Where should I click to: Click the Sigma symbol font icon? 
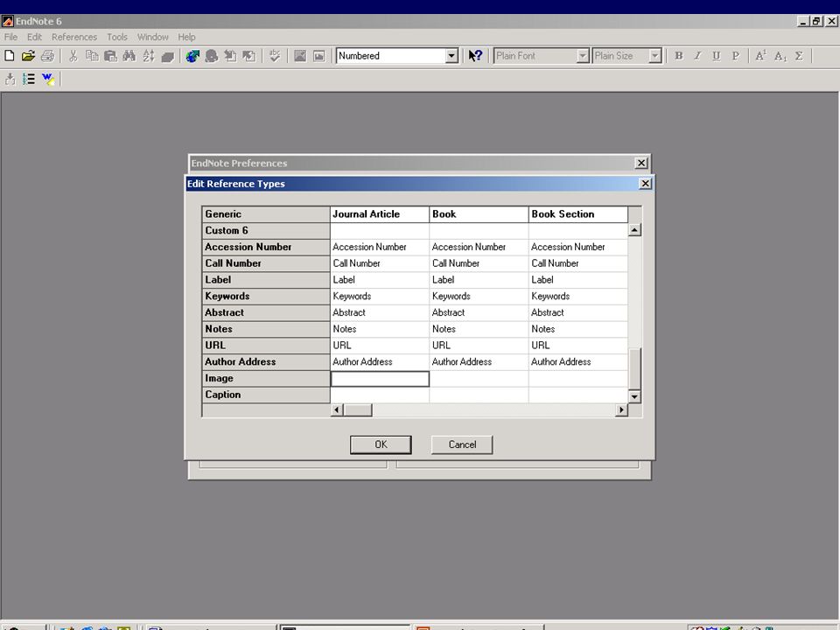click(x=799, y=56)
